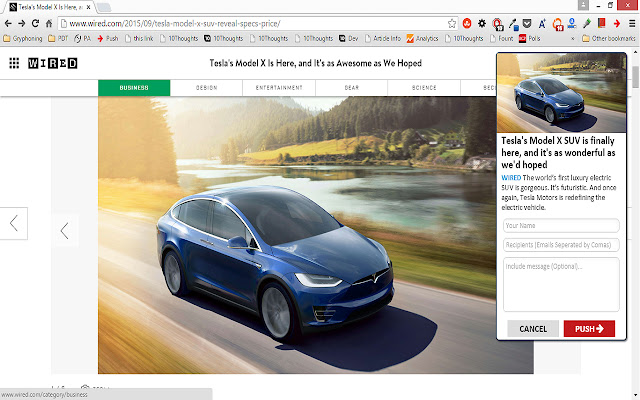Viewport: 640px width, 400px height.
Task: Click the blue WIRED source link in popup
Action: click(x=511, y=178)
